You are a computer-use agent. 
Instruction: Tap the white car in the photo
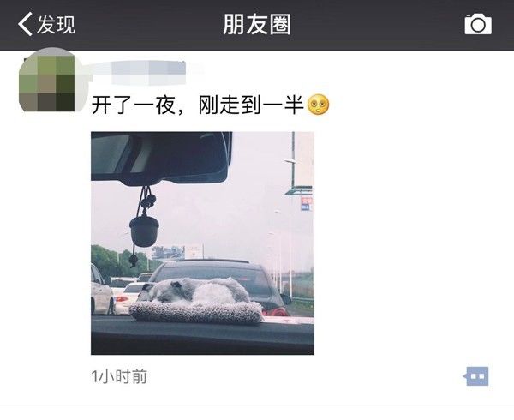[102, 290]
